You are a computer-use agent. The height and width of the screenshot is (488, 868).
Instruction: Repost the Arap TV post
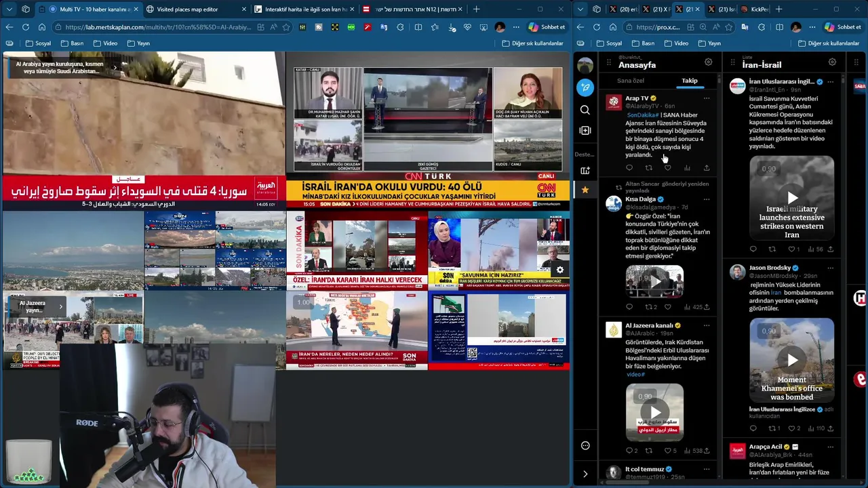(x=648, y=167)
